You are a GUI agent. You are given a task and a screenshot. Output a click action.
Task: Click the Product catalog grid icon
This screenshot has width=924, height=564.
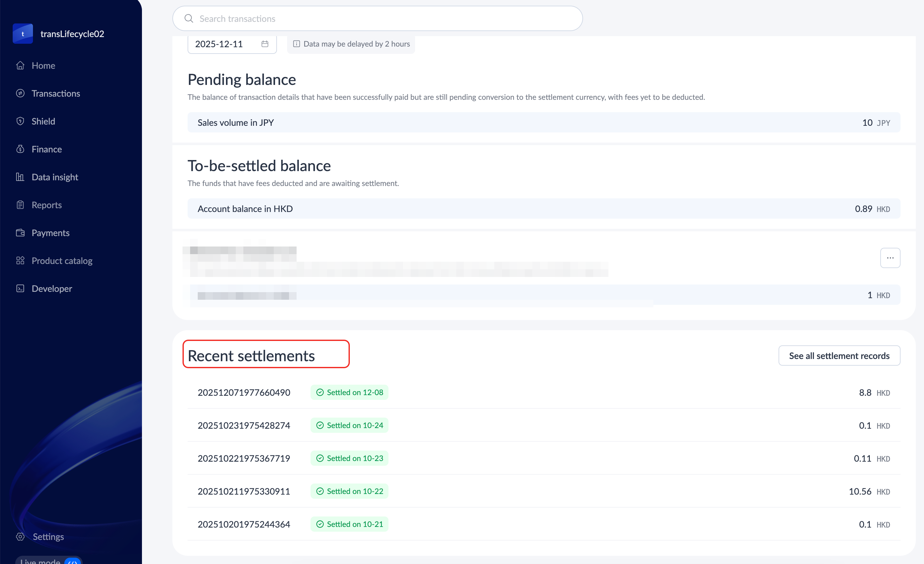point(20,261)
